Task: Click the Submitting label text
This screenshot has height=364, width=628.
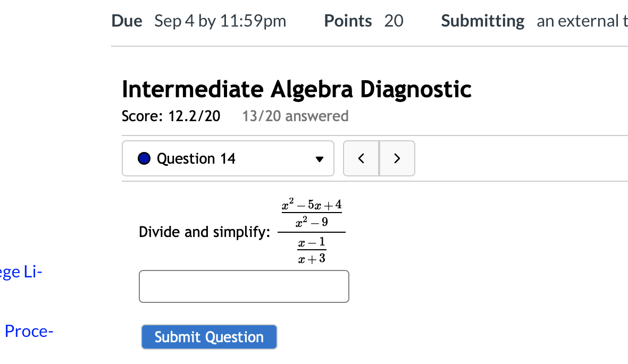Action: tap(482, 21)
